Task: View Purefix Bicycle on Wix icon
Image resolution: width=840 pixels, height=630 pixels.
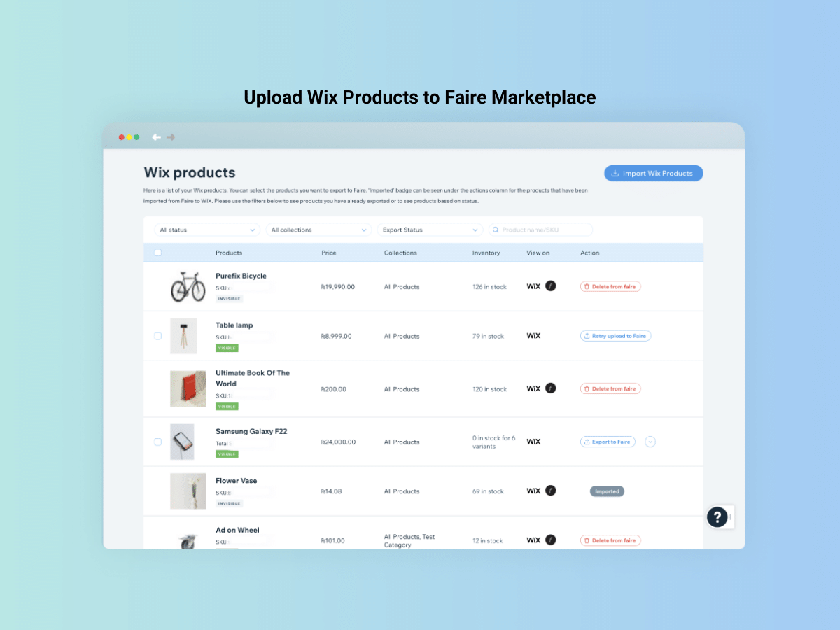Action: 533,286
